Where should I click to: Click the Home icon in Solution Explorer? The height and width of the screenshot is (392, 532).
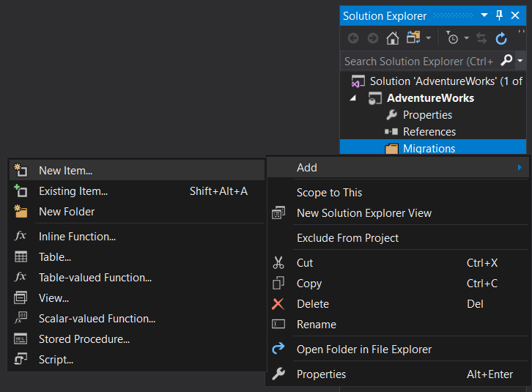(393, 38)
